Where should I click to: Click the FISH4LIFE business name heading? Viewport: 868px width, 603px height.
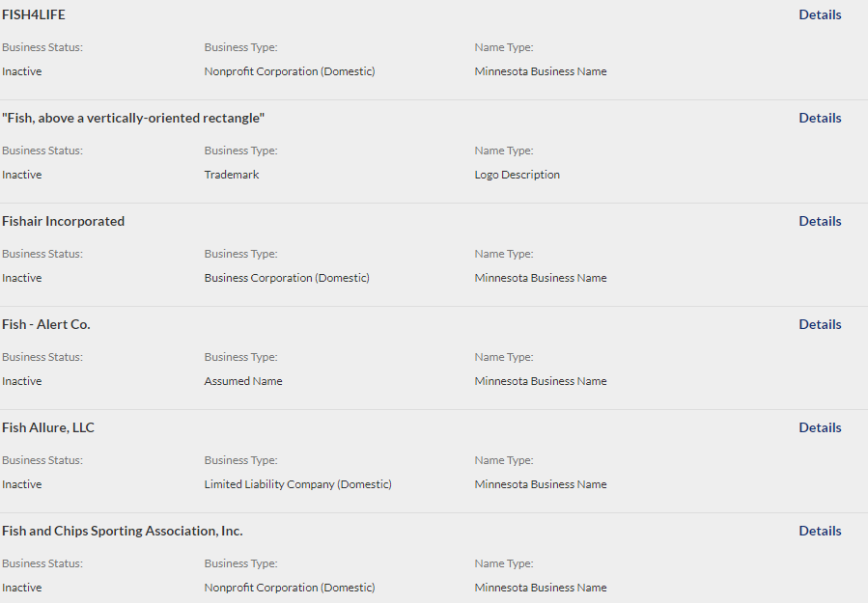pos(34,14)
